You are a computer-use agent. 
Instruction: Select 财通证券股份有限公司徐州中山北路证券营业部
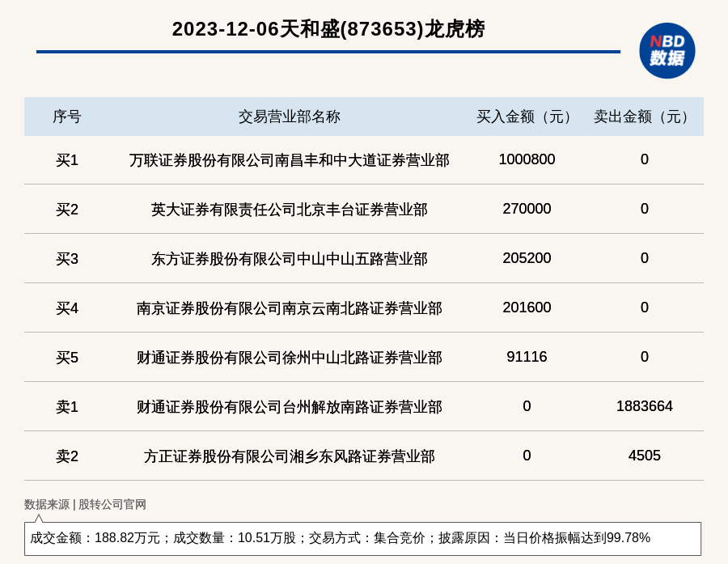[x=290, y=358]
